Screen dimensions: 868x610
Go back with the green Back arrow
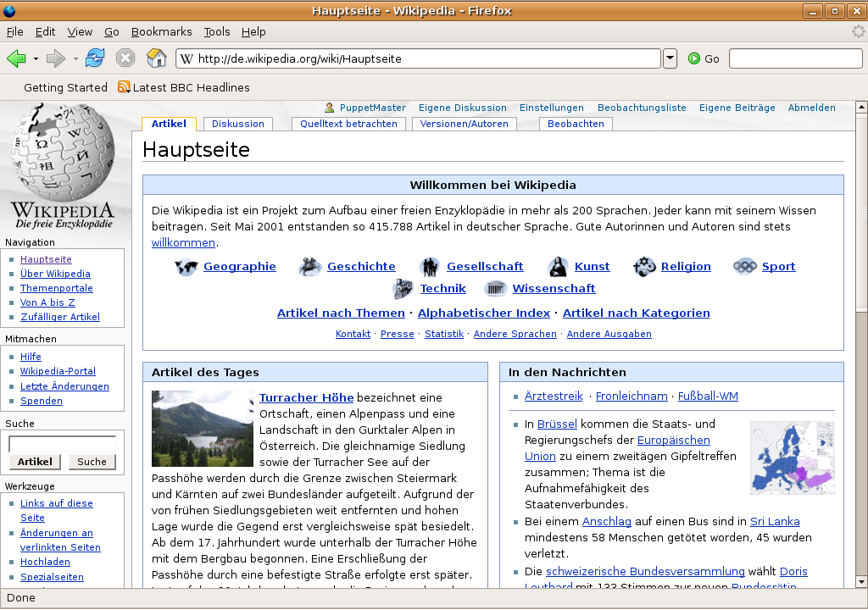click(17, 58)
